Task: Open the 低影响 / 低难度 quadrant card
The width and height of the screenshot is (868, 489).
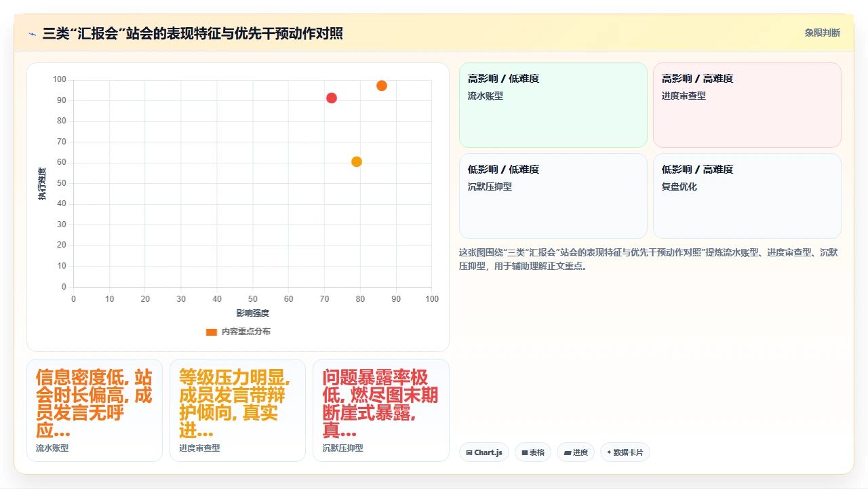Action: click(x=553, y=196)
